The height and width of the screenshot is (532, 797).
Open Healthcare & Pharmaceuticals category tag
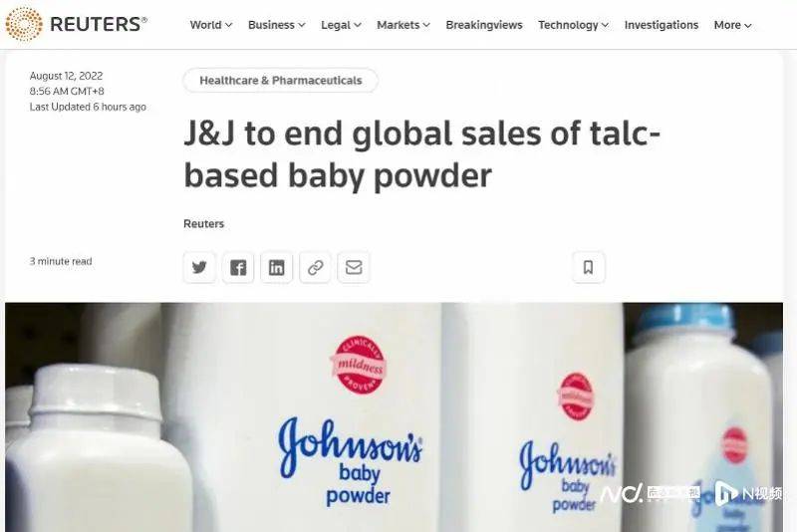coord(281,81)
